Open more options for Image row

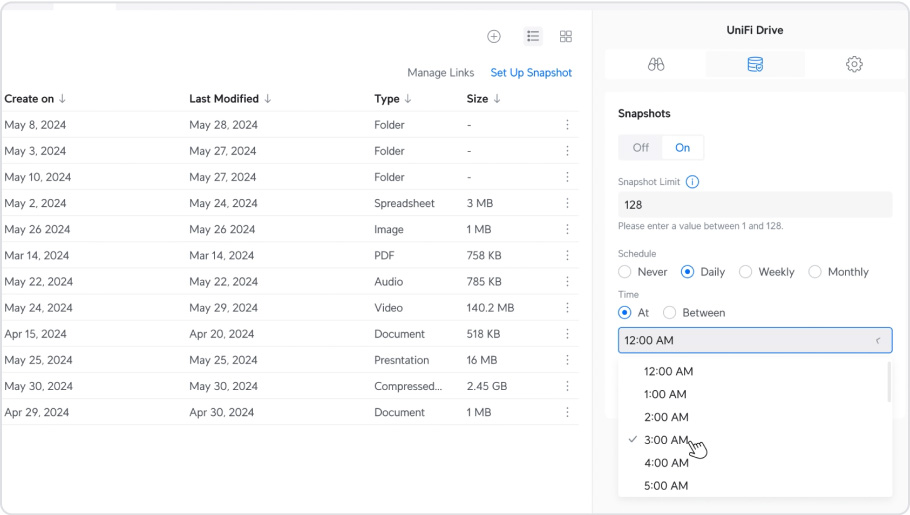click(567, 229)
